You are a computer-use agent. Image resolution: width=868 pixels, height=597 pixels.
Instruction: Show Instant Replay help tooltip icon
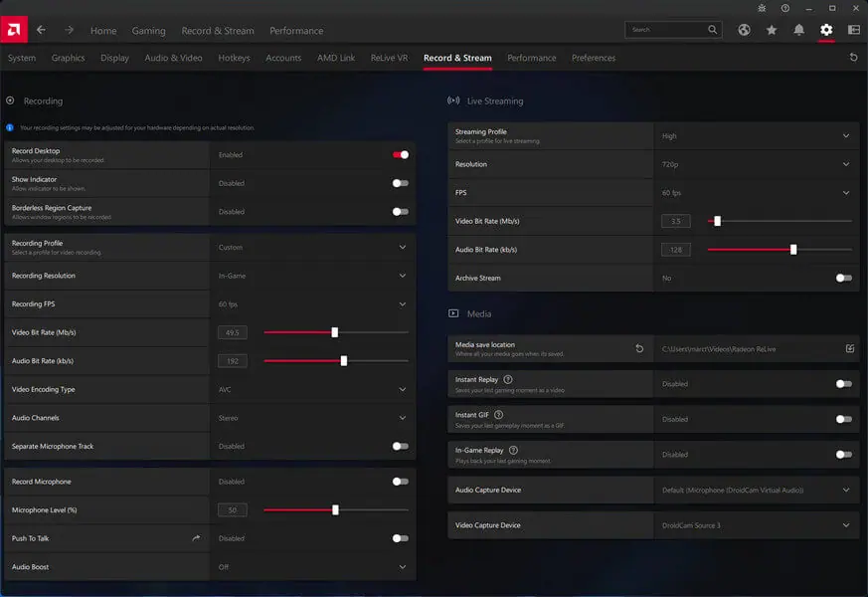click(x=508, y=379)
